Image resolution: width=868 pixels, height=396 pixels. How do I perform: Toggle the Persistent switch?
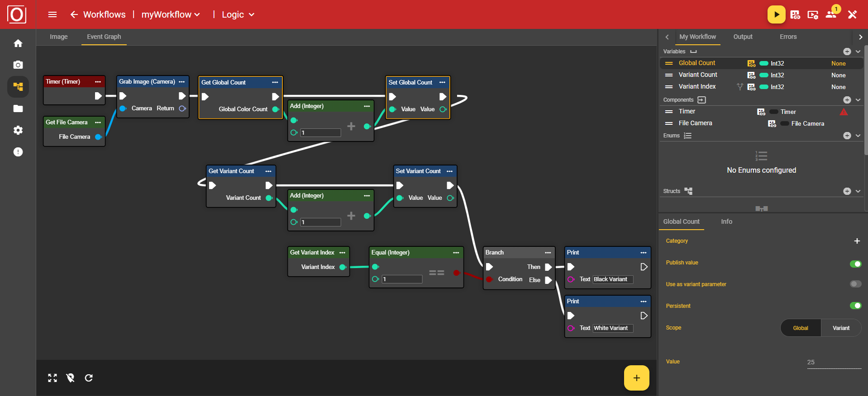[855, 306]
